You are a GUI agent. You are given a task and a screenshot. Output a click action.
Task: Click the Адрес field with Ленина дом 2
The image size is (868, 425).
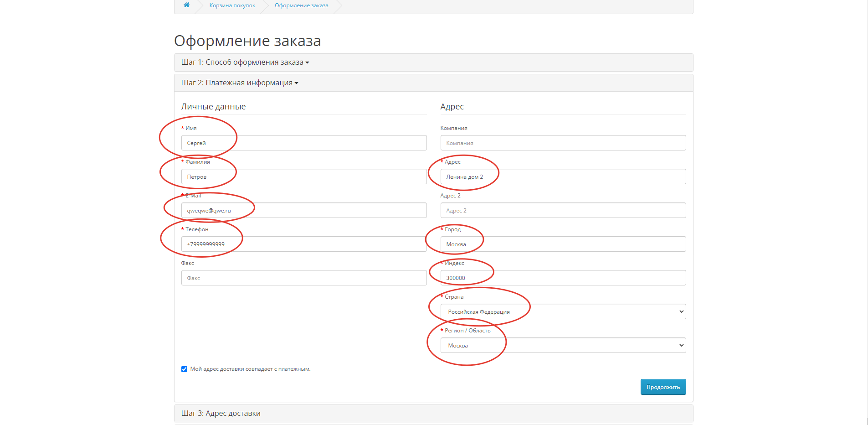(x=563, y=177)
